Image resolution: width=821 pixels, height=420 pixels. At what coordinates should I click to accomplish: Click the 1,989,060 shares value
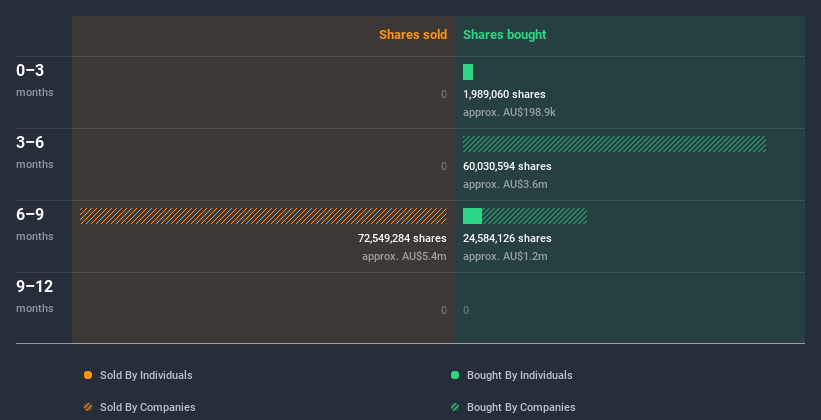click(504, 94)
